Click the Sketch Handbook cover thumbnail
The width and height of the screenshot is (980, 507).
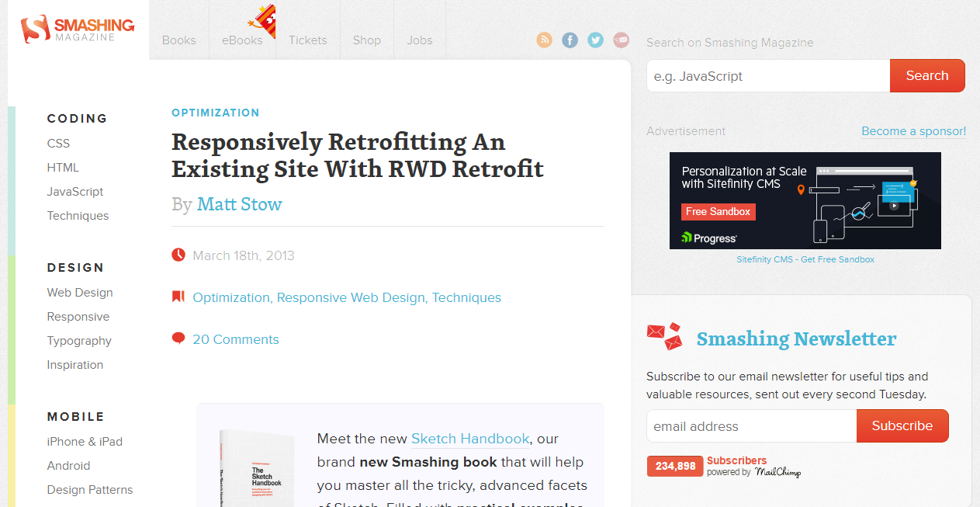tap(257, 468)
